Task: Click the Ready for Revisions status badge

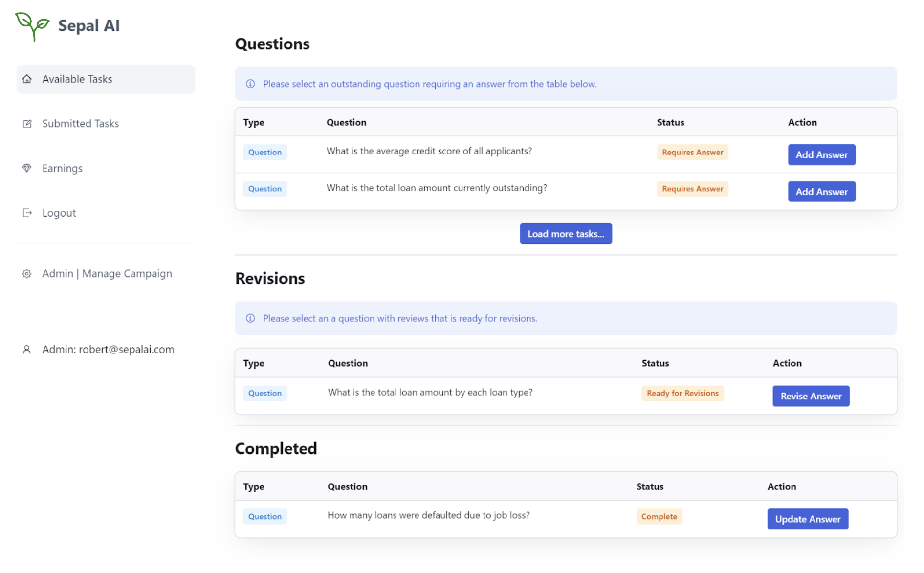Action: [x=682, y=393]
